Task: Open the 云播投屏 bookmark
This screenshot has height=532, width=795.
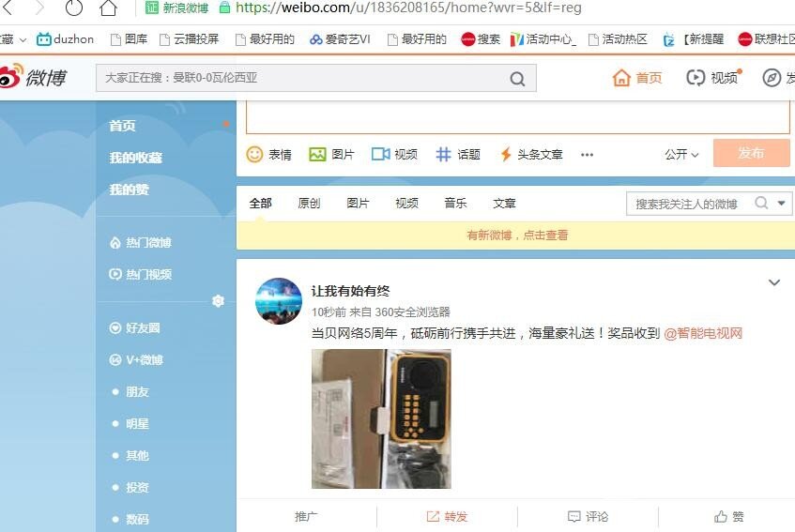Action: pyautogui.click(x=189, y=39)
